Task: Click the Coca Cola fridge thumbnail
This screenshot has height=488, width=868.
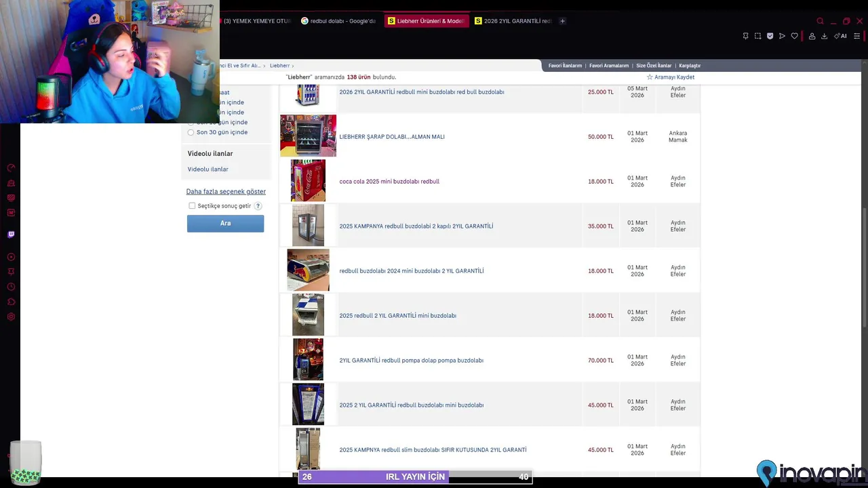Action: pos(309,180)
